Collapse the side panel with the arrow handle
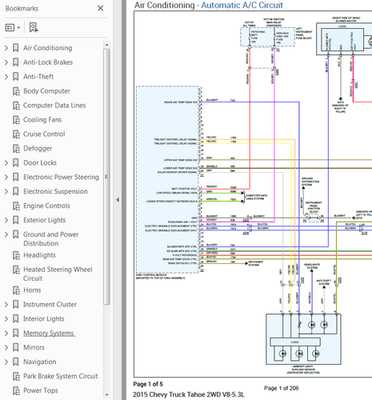This screenshot has height=400, width=372. 117,200
